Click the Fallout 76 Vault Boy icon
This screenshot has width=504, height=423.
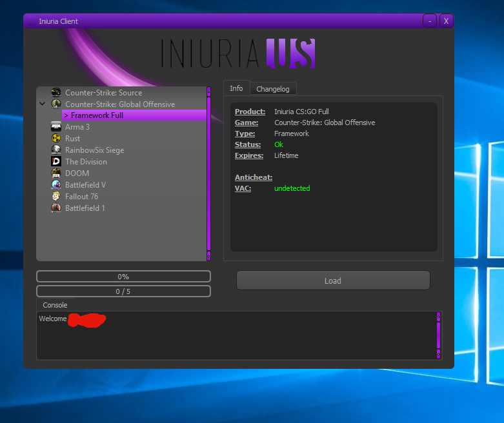click(56, 196)
